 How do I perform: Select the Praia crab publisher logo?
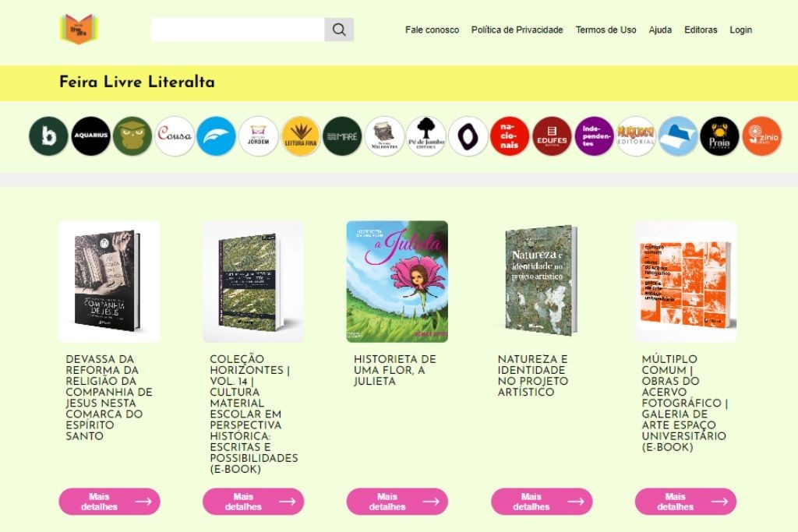tap(719, 136)
